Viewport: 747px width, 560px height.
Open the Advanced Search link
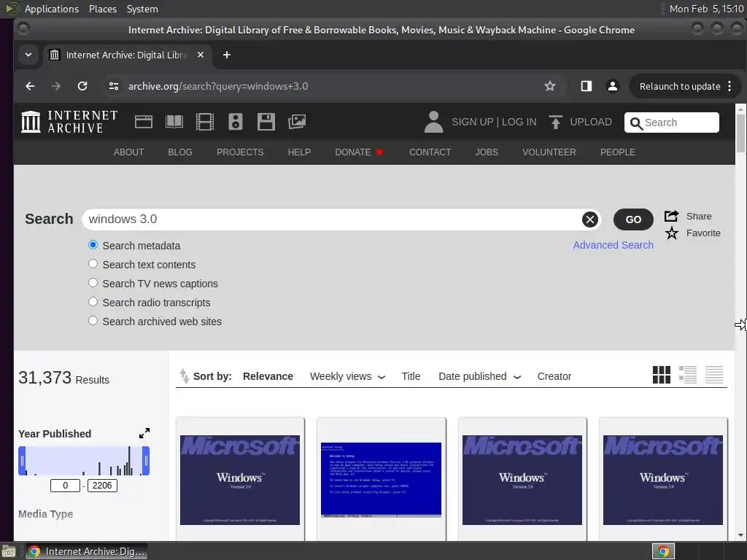pos(613,245)
